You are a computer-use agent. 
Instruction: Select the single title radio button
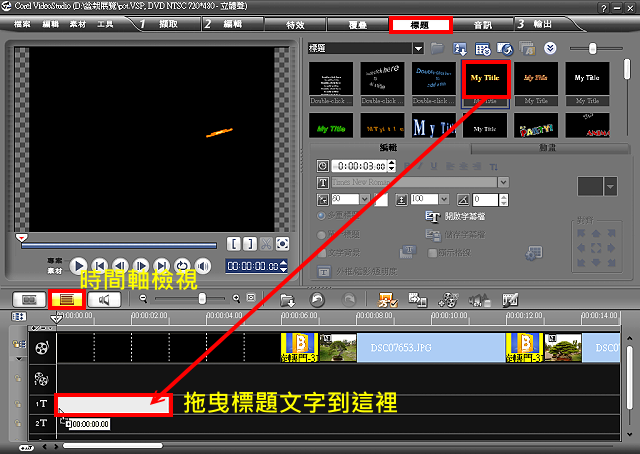click(x=321, y=235)
